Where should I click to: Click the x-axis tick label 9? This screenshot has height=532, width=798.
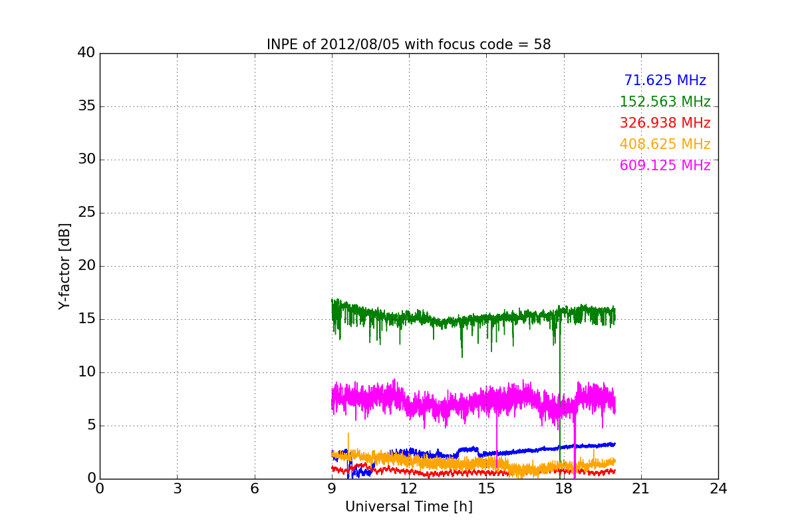pyautogui.click(x=332, y=488)
